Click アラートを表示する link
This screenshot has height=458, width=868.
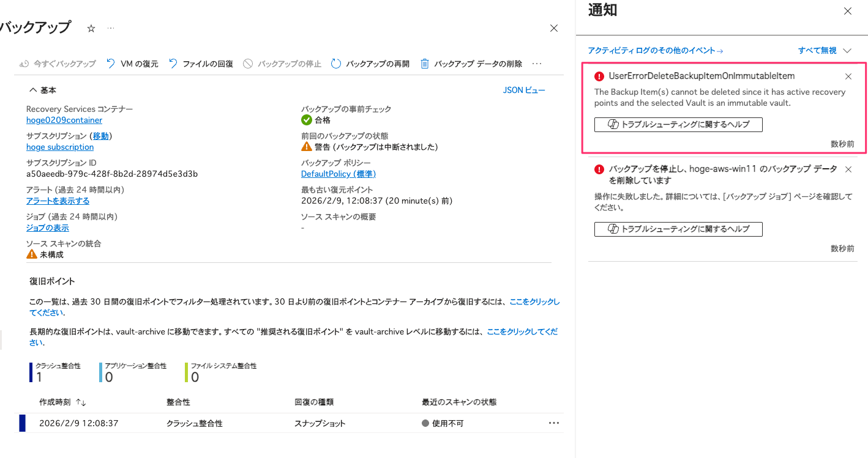58,200
